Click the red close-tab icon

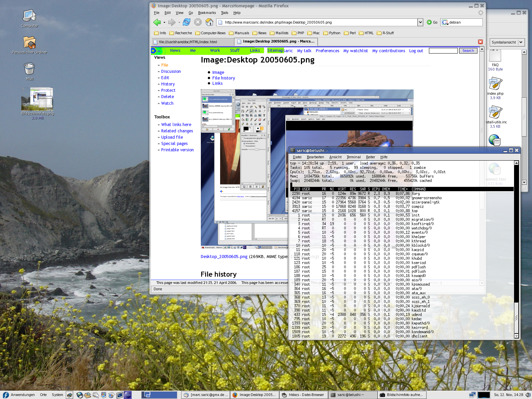[480, 42]
